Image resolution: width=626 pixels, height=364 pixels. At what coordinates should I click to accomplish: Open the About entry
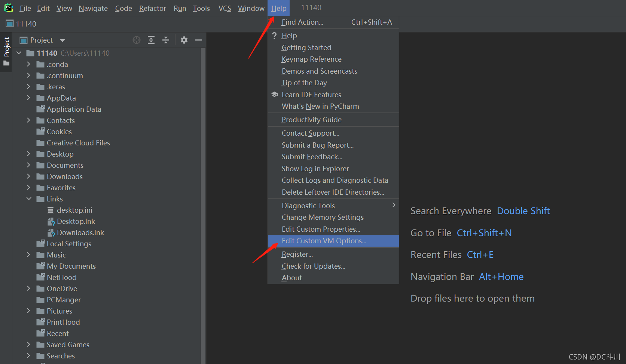[x=333, y=278]
